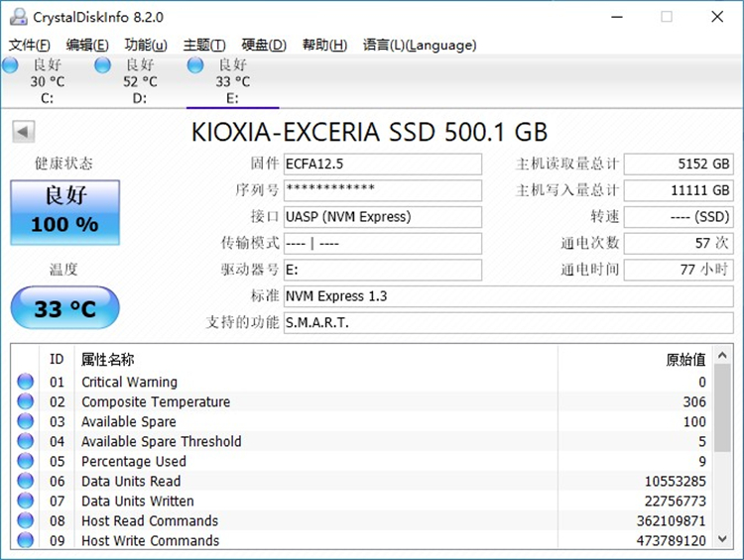Click the Host Read Commands status orb
This screenshot has width=744, height=560.
(x=26, y=521)
